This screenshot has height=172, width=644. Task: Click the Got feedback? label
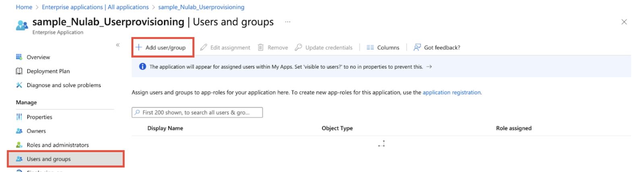[x=442, y=48]
